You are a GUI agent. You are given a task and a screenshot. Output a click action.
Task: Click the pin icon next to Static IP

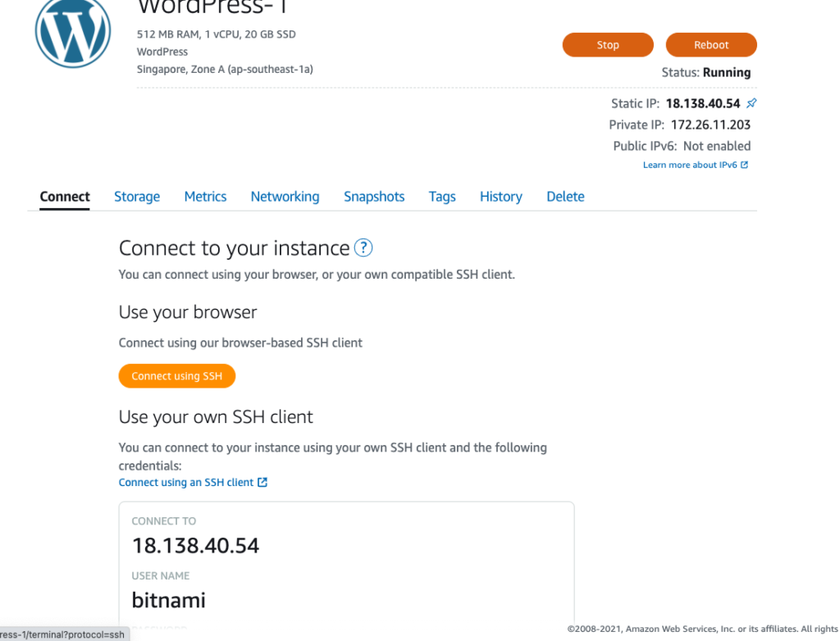pyautogui.click(x=751, y=104)
